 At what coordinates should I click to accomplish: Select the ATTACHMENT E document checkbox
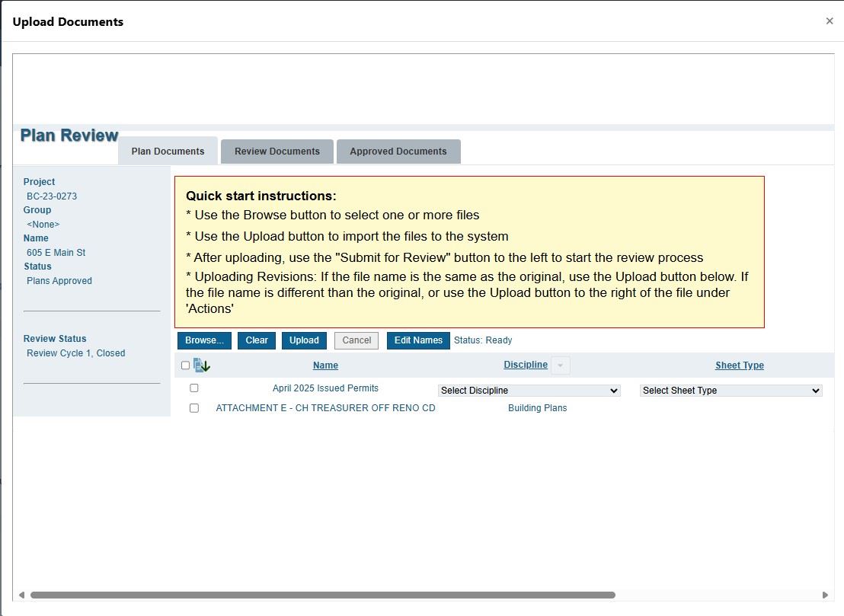tap(194, 408)
